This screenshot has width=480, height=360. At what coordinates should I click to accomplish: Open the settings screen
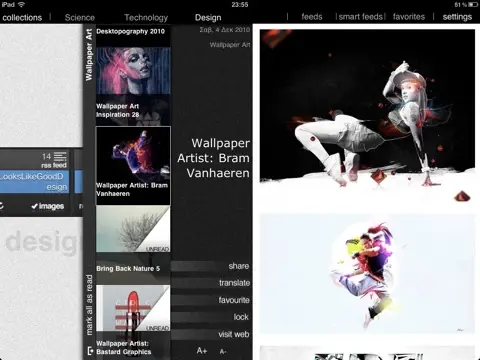457,17
